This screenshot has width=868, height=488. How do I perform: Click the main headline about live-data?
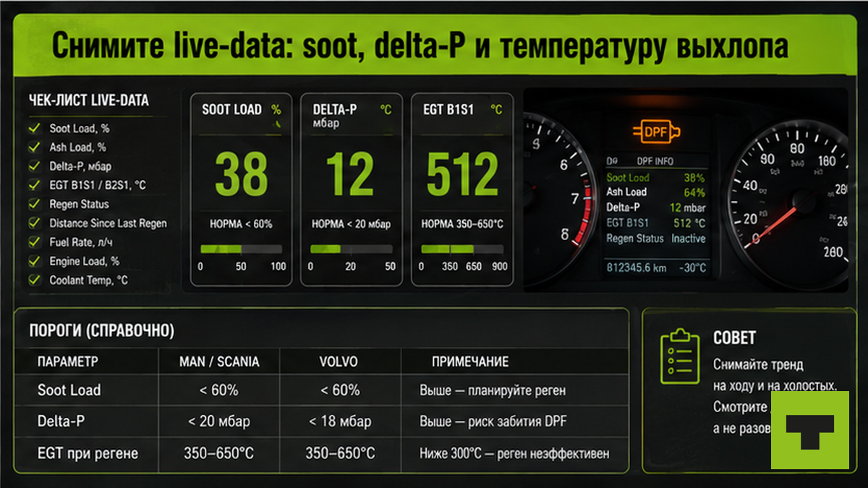click(x=420, y=48)
